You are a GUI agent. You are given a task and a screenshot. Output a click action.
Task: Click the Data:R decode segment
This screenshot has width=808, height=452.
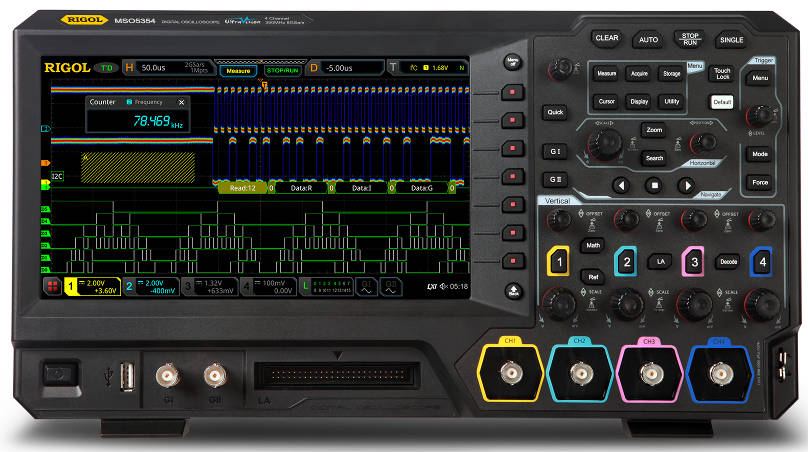pyautogui.click(x=301, y=188)
